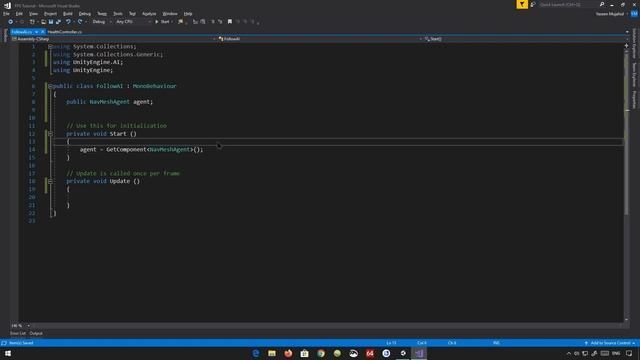Screen dimensions: 640x360
Task: Open the Project menu
Action: pos(50,14)
